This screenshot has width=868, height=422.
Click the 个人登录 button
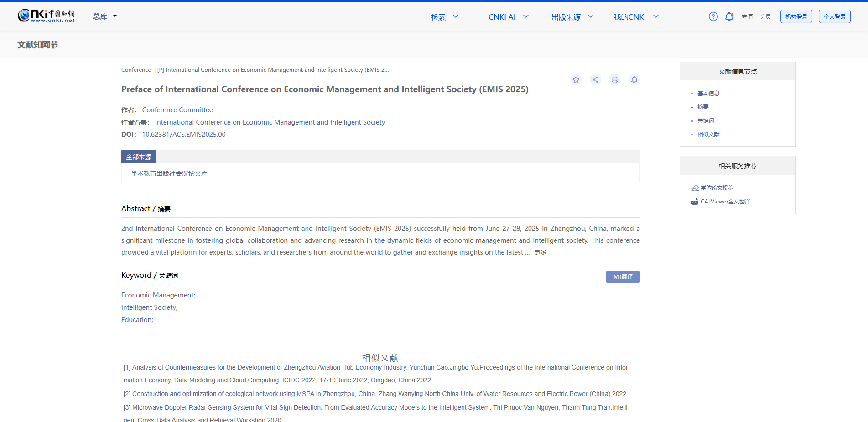(x=835, y=16)
